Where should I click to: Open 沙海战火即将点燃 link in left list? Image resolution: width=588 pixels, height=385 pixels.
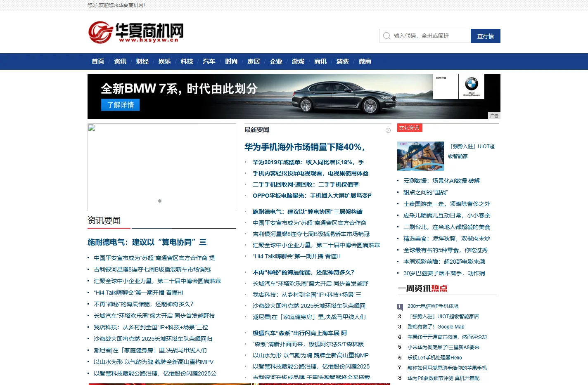click(x=153, y=339)
